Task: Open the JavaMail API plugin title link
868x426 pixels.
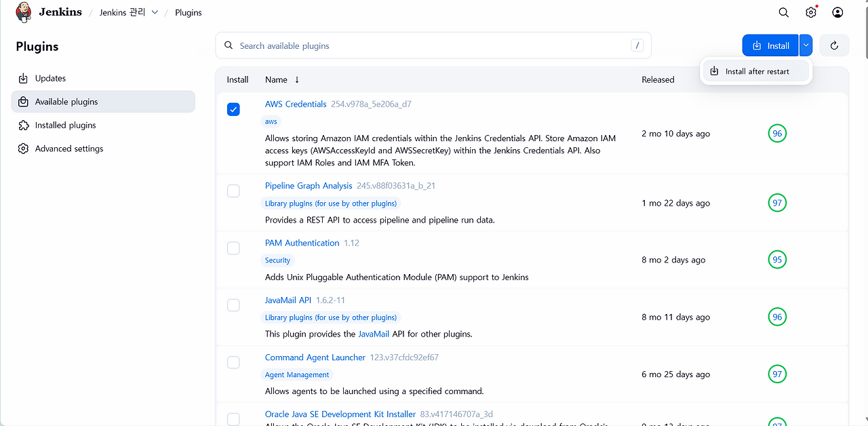Action: [288, 299]
